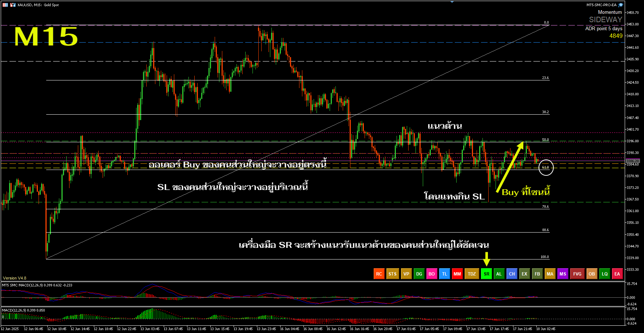Select the VP volume profile button

click(406, 274)
